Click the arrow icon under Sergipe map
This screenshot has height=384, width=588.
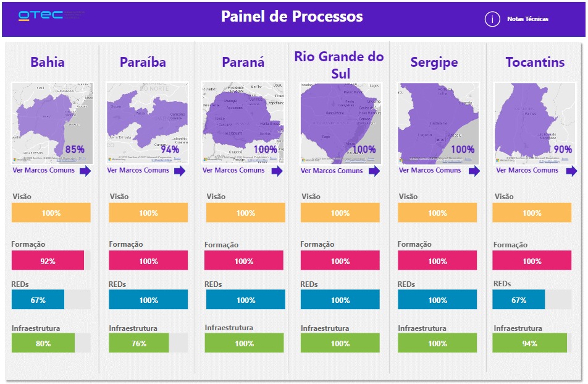click(x=472, y=171)
